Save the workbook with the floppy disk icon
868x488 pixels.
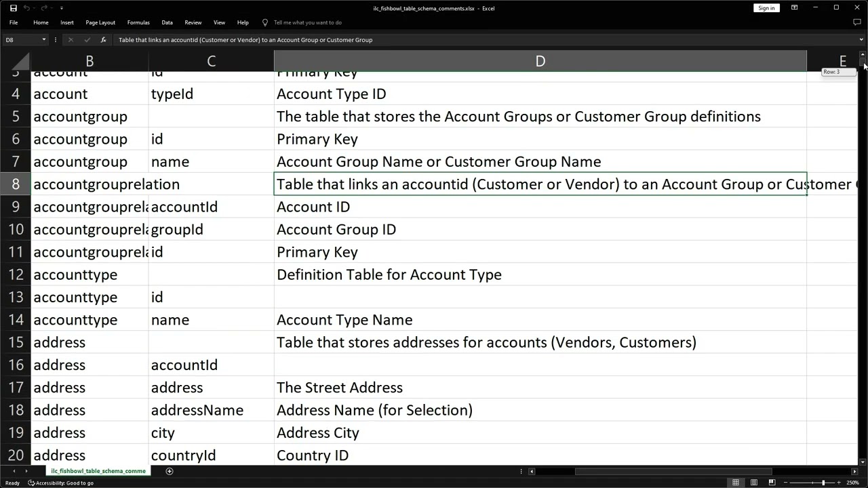(13, 8)
